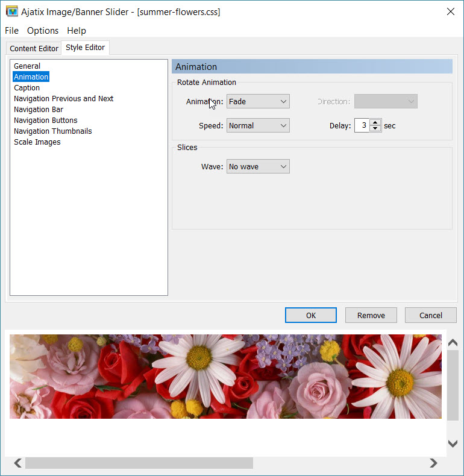Open the Speed dropdown showing Normal
The image size is (464, 476).
point(258,126)
